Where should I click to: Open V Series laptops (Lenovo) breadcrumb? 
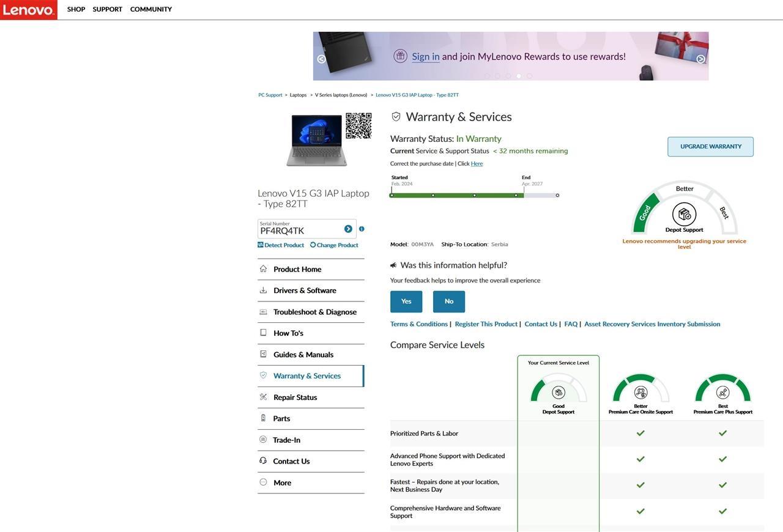click(x=341, y=95)
